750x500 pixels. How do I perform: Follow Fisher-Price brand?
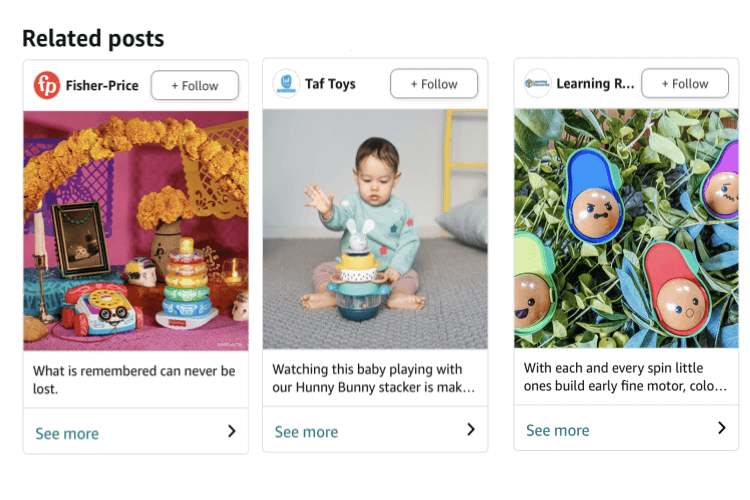click(195, 85)
